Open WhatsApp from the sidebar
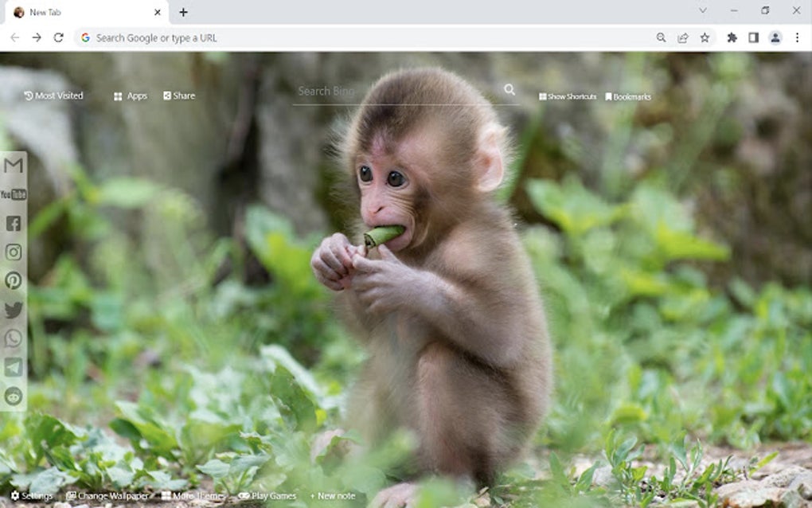This screenshot has height=508, width=812. click(12, 338)
